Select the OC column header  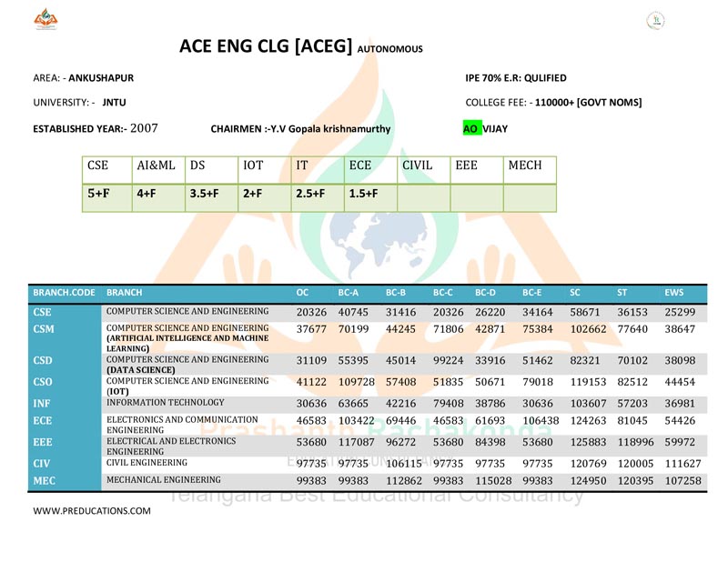pos(302,293)
